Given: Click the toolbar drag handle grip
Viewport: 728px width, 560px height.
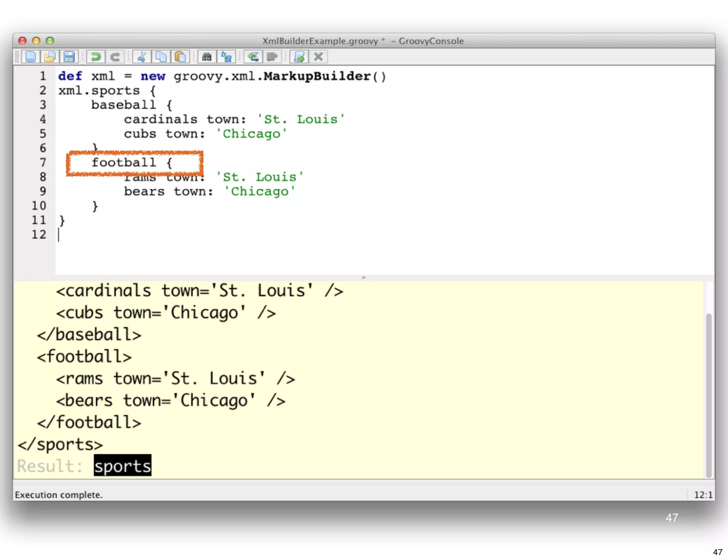Looking at the screenshot, I should 17,57.
